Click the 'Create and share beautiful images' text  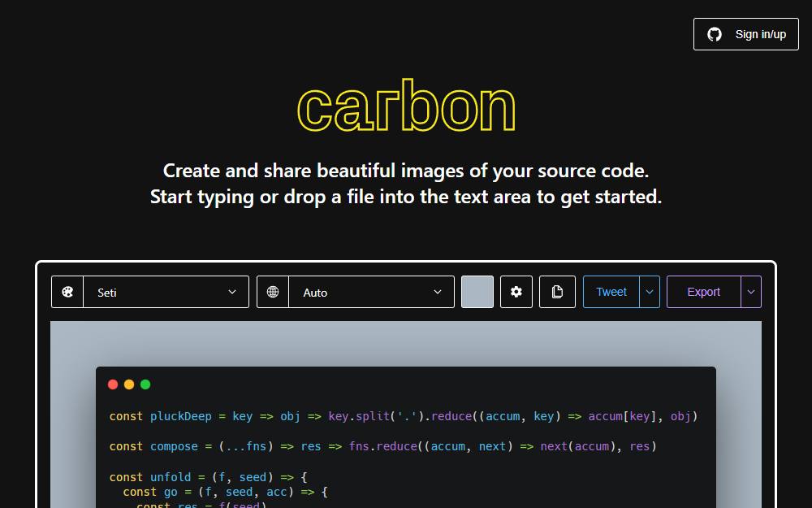(x=406, y=171)
